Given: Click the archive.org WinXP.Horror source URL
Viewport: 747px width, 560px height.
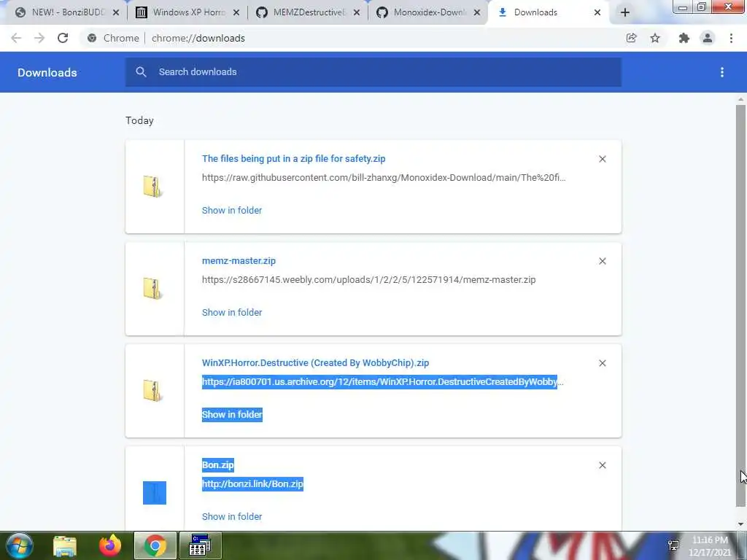Looking at the screenshot, I should (x=382, y=382).
